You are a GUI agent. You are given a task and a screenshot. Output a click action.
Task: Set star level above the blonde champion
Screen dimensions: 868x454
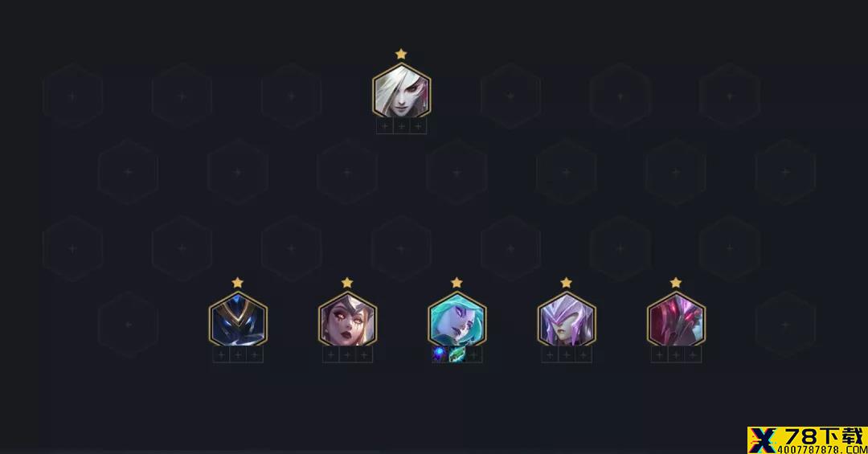347,283
